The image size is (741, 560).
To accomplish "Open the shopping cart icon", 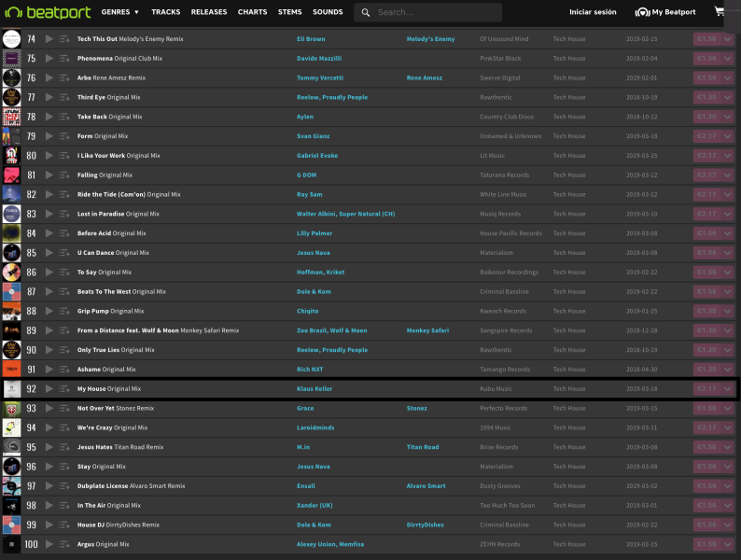I will 719,12.
